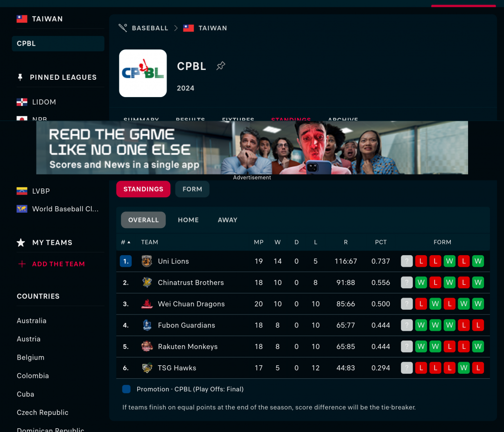Click the Wei Chuan Dragons team logo
Image resolution: width=504 pixels, height=432 pixels.
coord(147,304)
